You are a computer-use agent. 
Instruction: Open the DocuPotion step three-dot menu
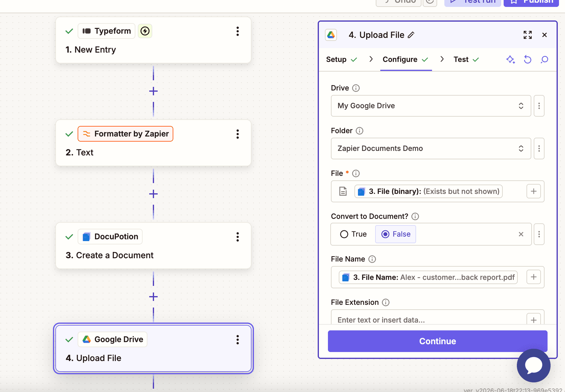pyautogui.click(x=238, y=237)
